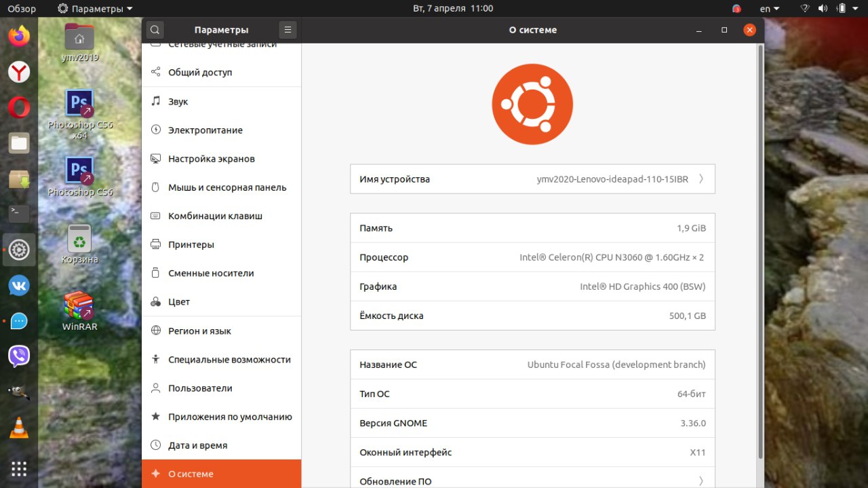
Task: Open Мышь и сенсорная панель section
Action: 222,187
